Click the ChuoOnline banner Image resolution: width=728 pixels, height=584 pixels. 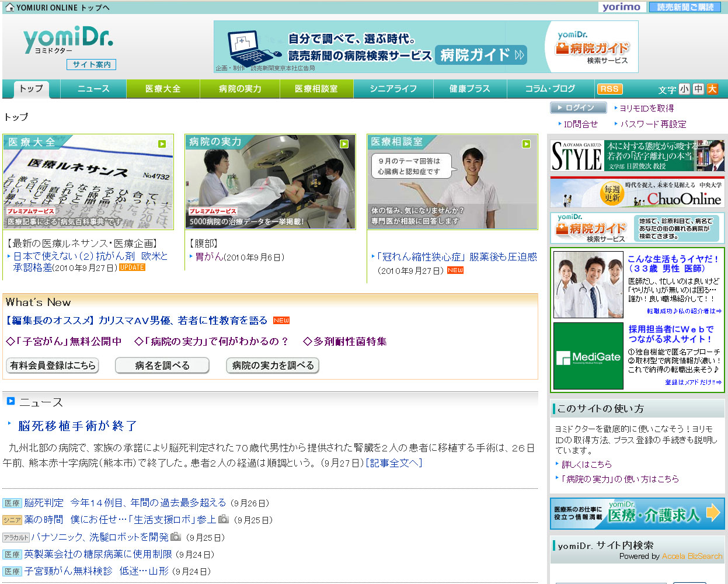click(638, 193)
